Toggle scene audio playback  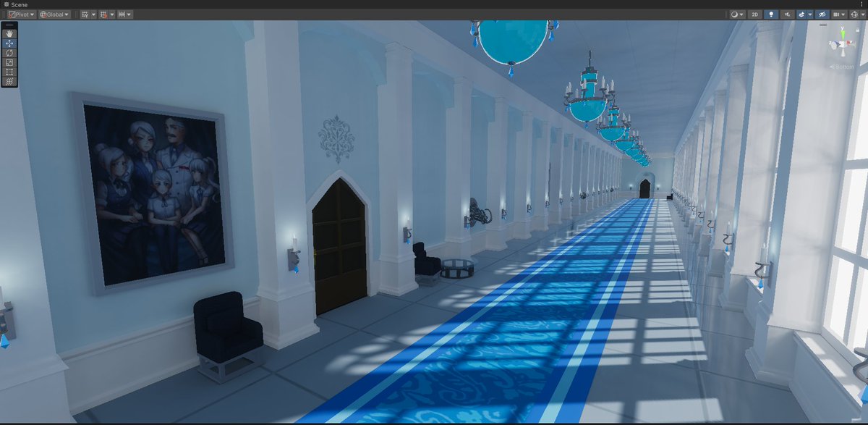(x=788, y=14)
